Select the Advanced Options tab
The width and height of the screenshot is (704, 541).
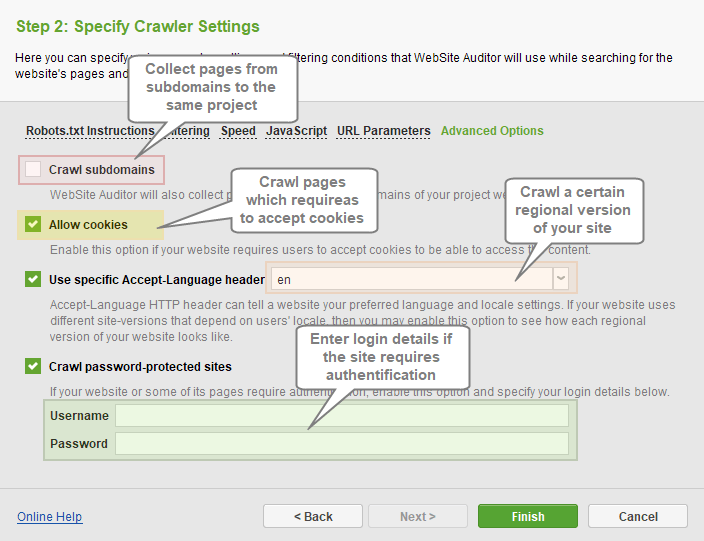pos(492,131)
